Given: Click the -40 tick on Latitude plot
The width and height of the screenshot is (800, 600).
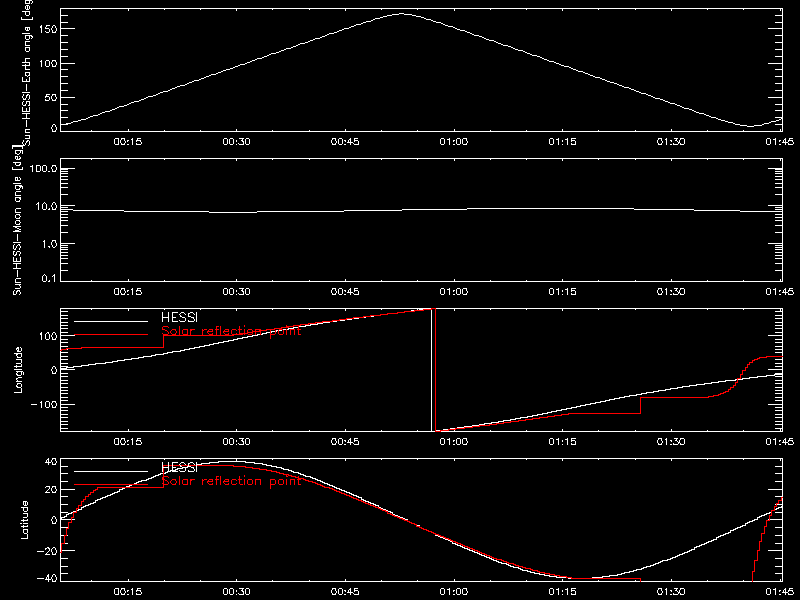Looking at the screenshot, I should [47, 579].
